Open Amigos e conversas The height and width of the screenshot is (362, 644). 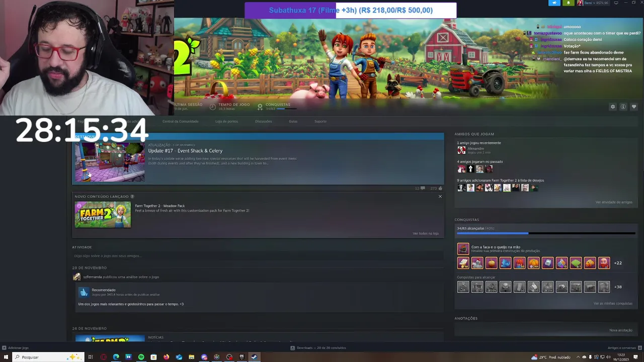click(x=624, y=348)
